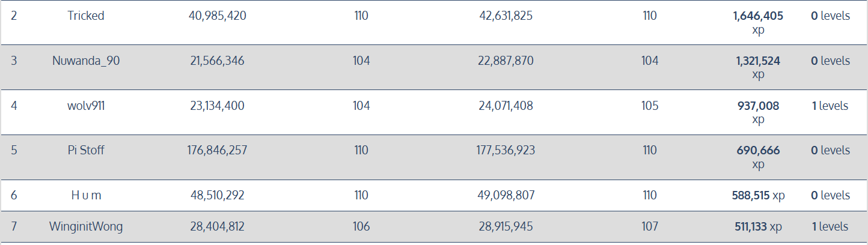Viewport: 868px width, 245px height.
Task: Click rank number 2 cell
Action: click(14, 16)
